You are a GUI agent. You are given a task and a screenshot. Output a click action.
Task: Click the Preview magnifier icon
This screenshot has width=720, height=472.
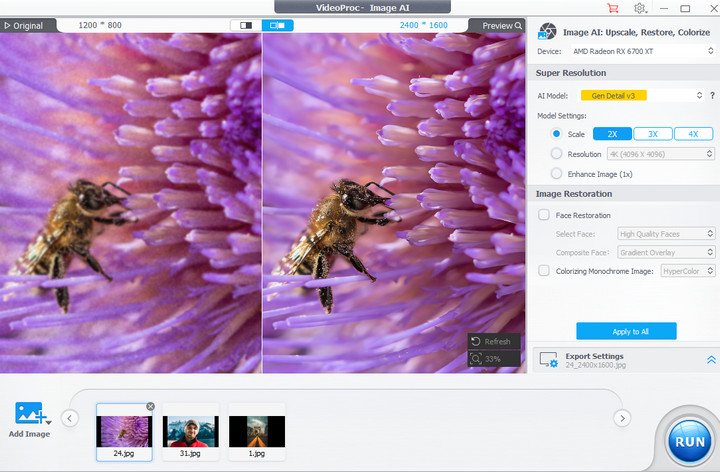pyautogui.click(x=518, y=26)
